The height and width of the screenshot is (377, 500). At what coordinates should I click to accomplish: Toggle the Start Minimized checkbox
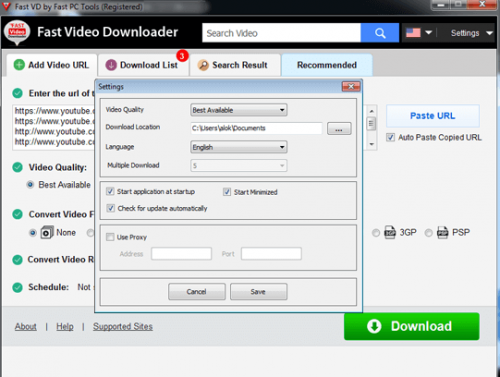point(227,192)
